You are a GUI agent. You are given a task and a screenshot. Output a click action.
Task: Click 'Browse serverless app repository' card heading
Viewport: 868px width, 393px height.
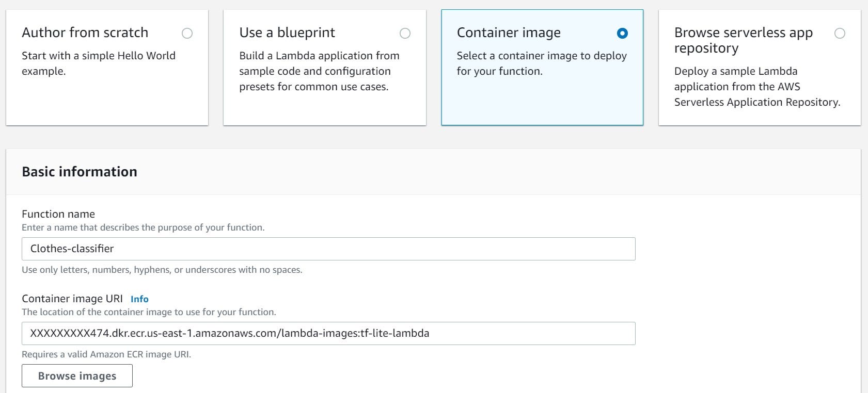pyautogui.click(x=743, y=40)
